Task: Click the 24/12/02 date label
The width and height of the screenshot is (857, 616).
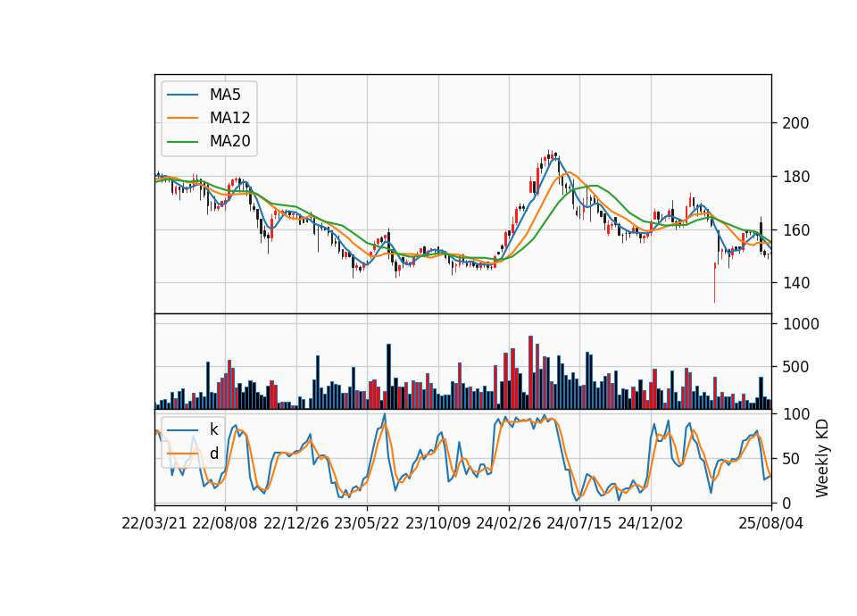Action: click(651, 523)
